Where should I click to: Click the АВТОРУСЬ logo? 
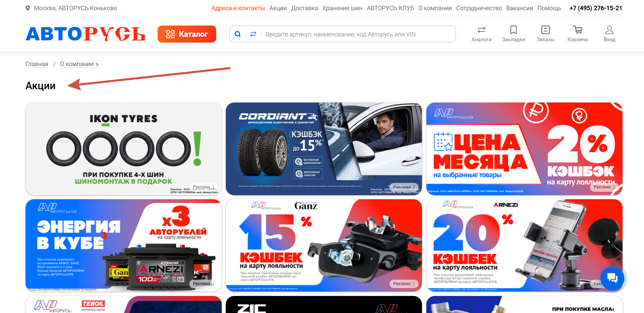[85, 34]
